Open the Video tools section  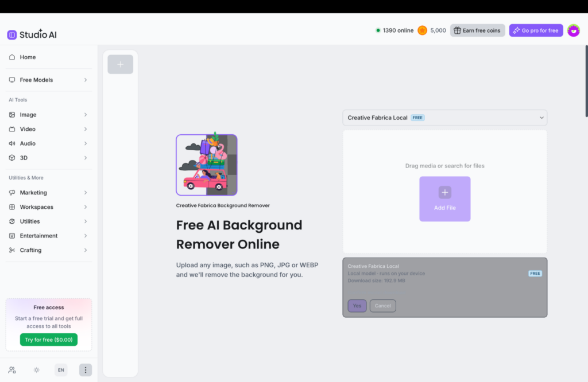(48, 129)
